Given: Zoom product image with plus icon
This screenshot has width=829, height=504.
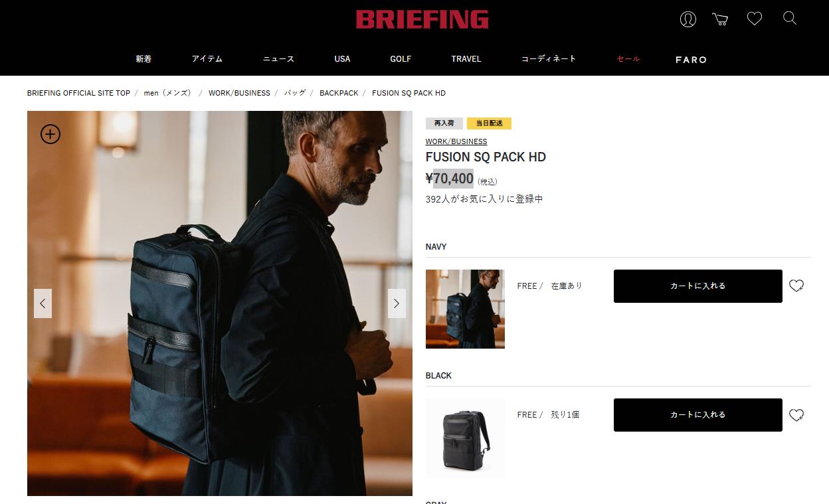Looking at the screenshot, I should pyautogui.click(x=50, y=134).
